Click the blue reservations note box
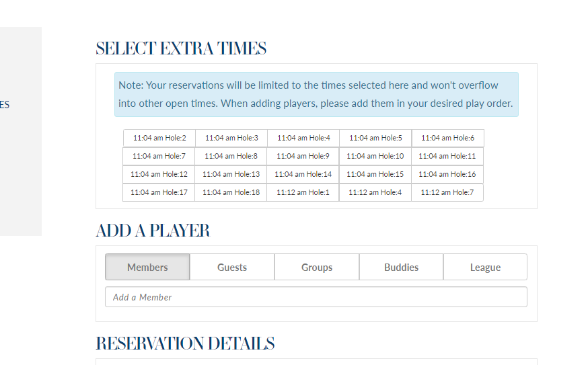 (316, 94)
